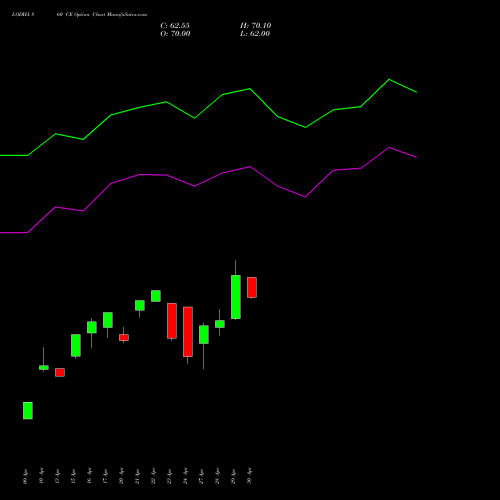Click the green candle for 27 Apr
Screen dimensions: 500x500
click(x=204, y=335)
